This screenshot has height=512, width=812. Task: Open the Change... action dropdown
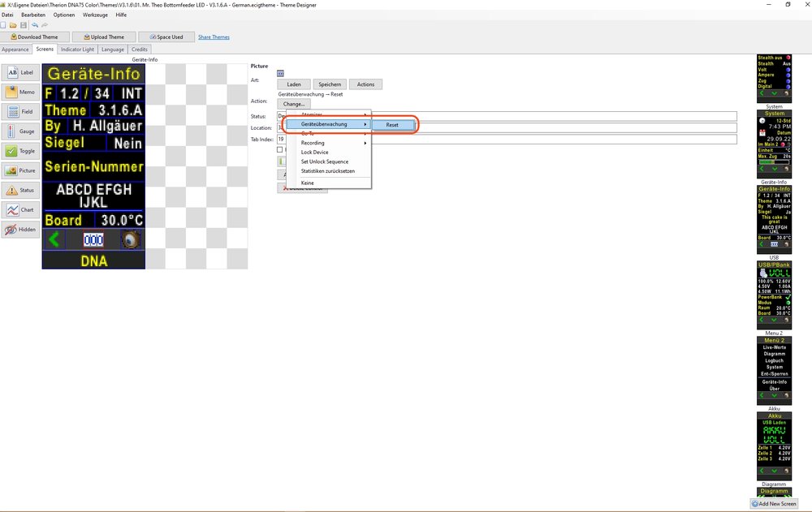click(293, 104)
